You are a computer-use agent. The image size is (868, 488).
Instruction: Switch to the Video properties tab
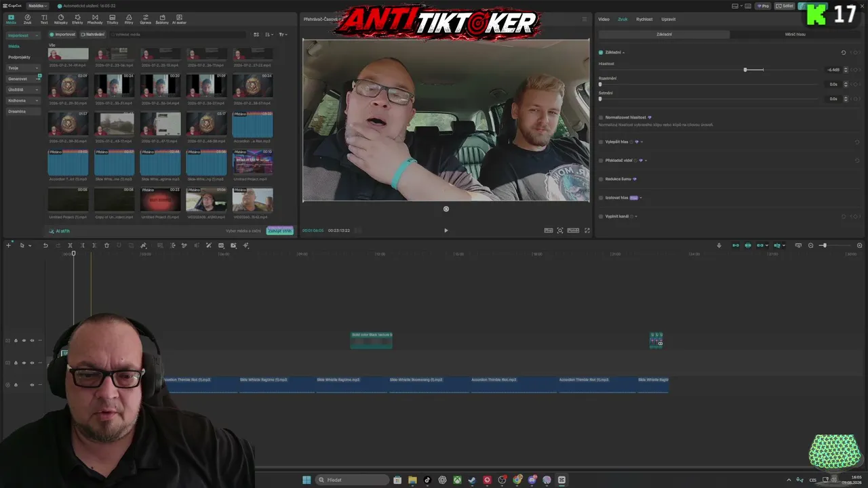[604, 19]
